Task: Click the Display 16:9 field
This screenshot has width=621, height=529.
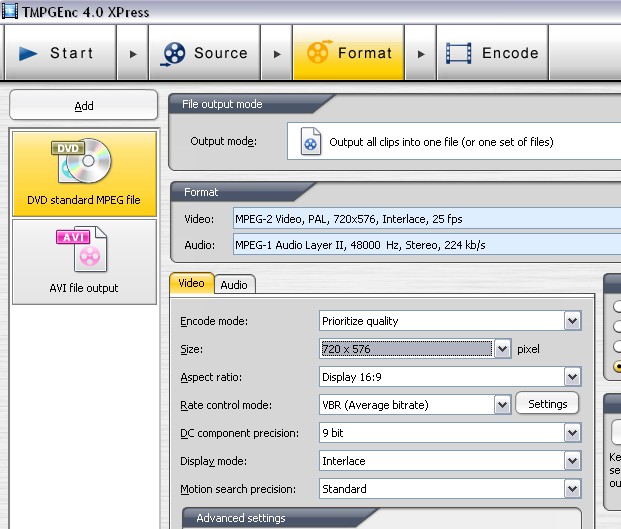Action: 450,377
